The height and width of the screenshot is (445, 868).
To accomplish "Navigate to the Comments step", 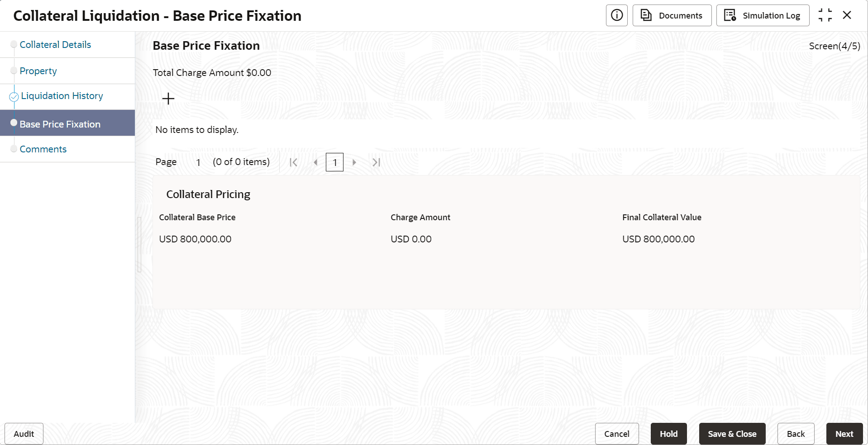I will pos(43,149).
